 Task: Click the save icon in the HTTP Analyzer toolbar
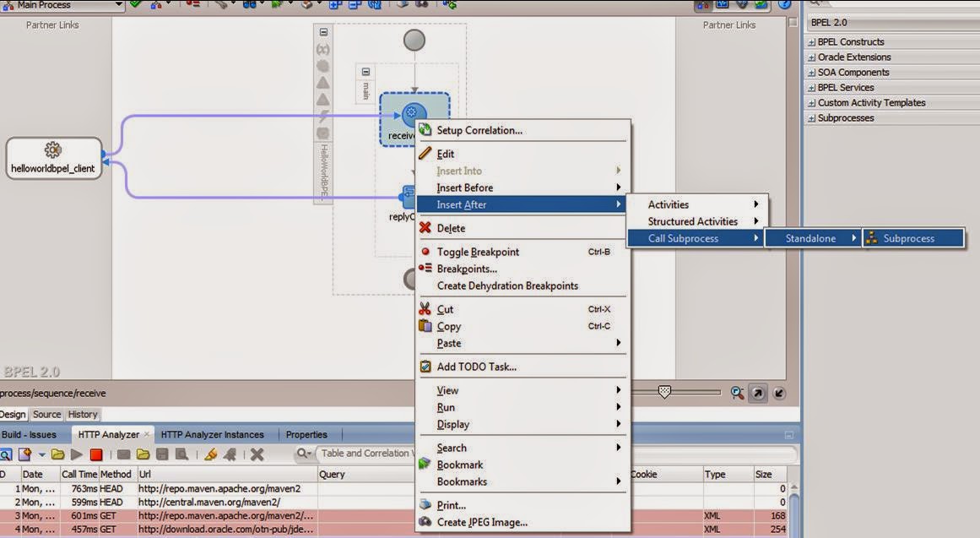tap(163, 454)
